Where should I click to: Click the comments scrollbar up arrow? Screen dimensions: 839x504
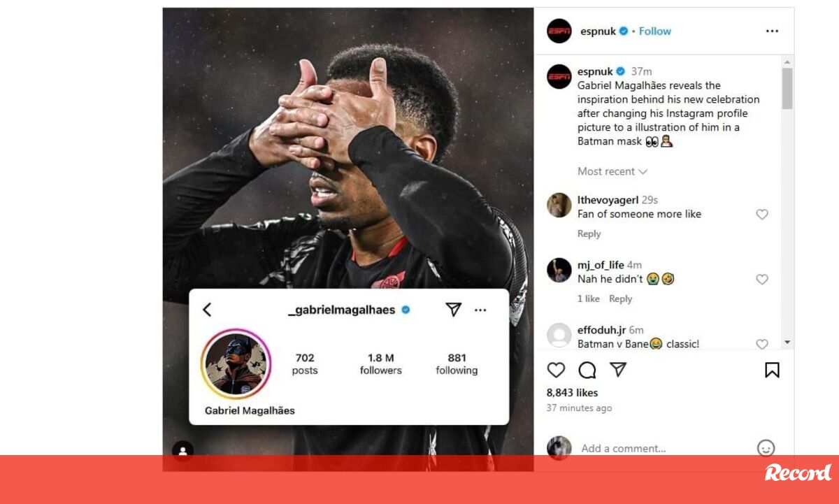(x=787, y=61)
